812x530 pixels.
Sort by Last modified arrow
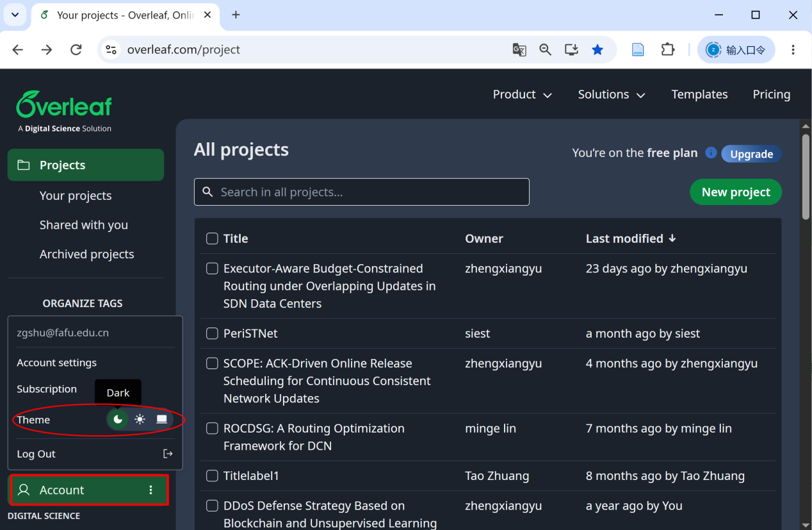[x=672, y=238]
